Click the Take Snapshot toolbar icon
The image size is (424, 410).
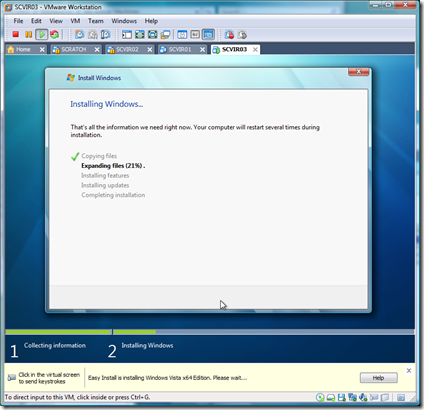pyautogui.click(x=79, y=34)
